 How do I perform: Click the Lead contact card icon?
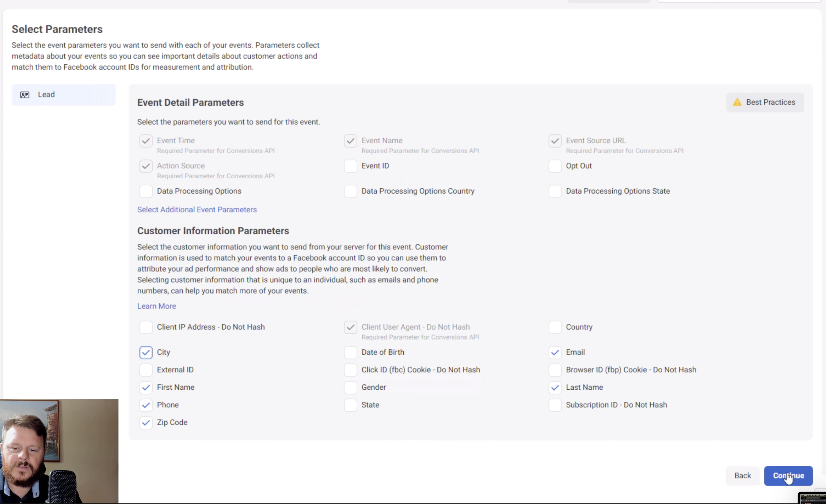pos(25,95)
